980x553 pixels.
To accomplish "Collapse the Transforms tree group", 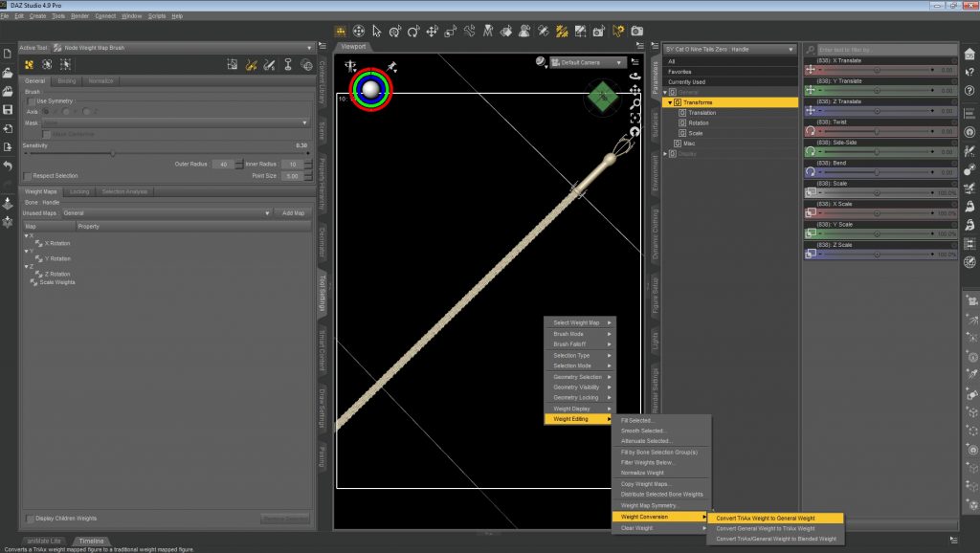I will pos(670,102).
